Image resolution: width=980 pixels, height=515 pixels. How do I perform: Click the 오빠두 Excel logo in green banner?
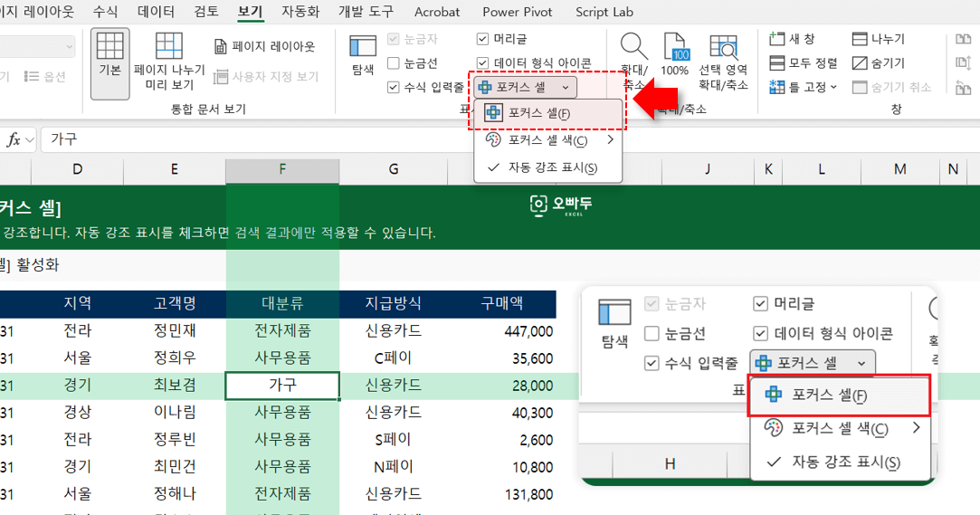point(561,205)
